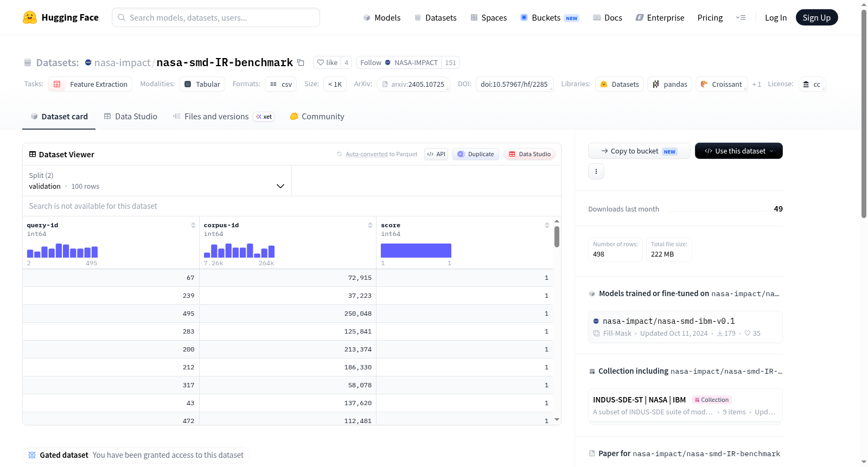Follow NASA-IMPACT organization

click(x=399, y=62)
